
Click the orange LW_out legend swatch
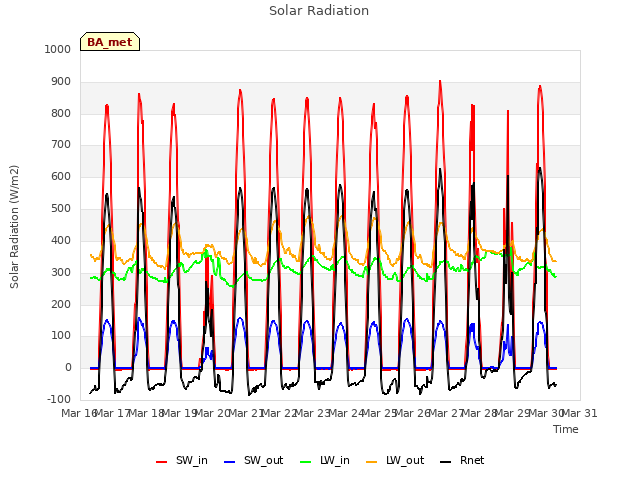372,462
